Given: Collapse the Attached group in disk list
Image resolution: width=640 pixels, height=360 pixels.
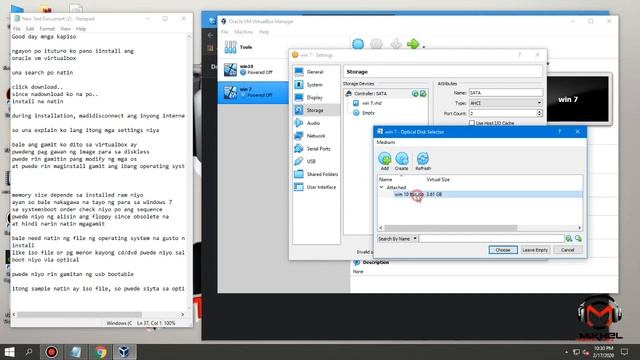Looking at the screenshot, I should [x=382, y=187].
